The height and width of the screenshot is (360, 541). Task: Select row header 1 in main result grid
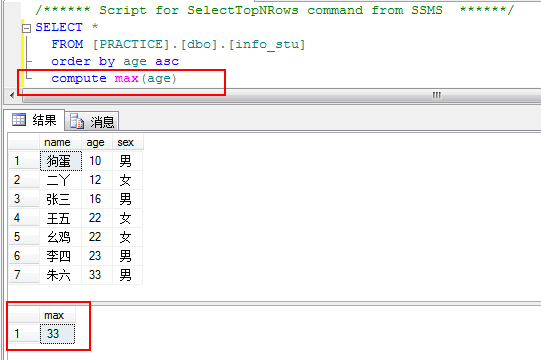pos(24,161)
